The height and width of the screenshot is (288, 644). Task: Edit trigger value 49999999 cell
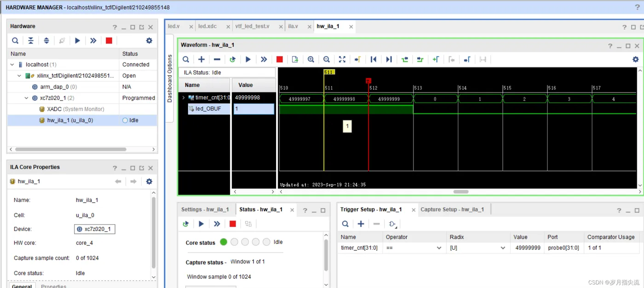[x=528, y=248]
